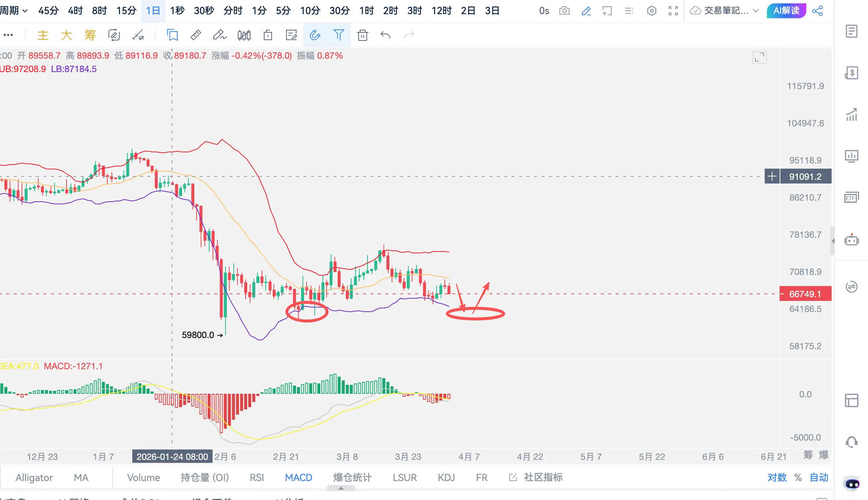
Task: Click the share icon beside AI解读
Action: click(x=817, y=11)
